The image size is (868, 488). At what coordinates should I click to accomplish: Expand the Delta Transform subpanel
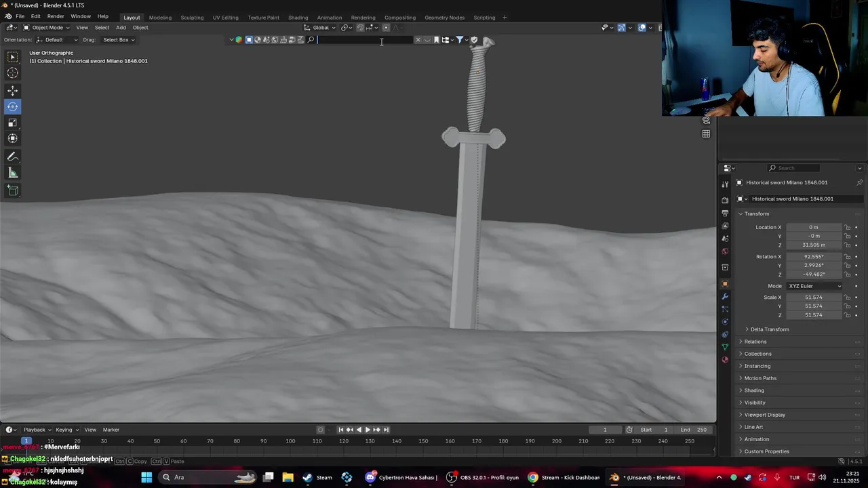(769, 329)
